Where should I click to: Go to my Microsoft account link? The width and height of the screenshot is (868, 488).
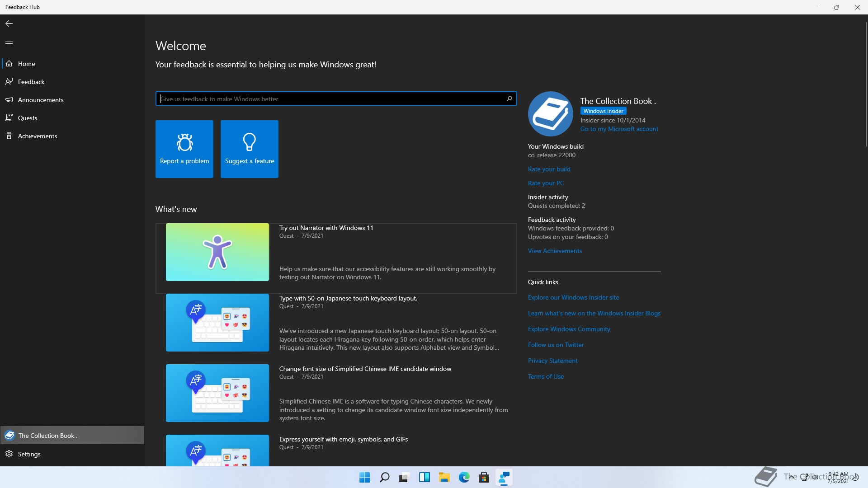619,129
